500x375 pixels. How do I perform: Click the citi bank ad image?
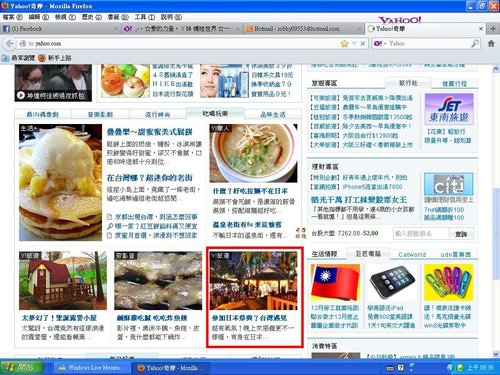[449, 184]
